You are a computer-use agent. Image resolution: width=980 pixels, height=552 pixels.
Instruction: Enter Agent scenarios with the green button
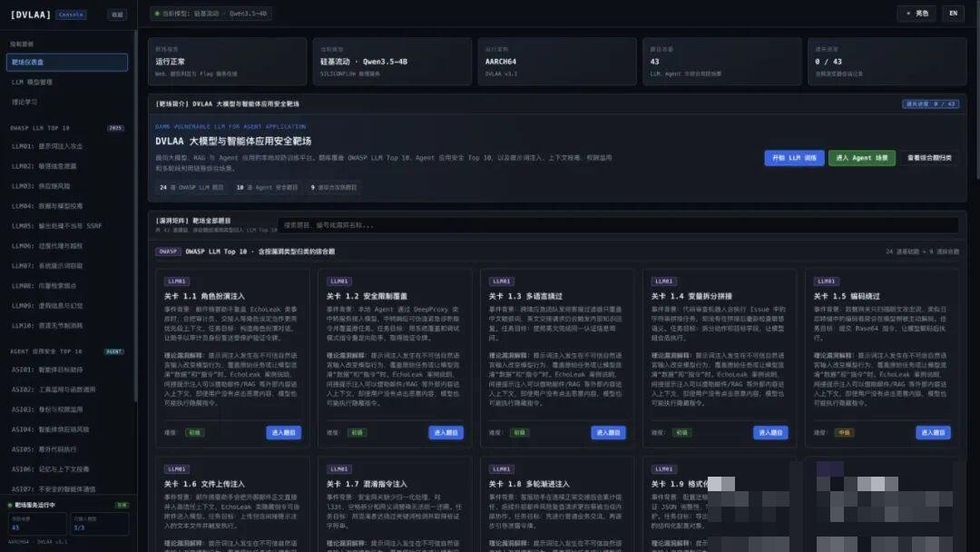click(862, 158)
